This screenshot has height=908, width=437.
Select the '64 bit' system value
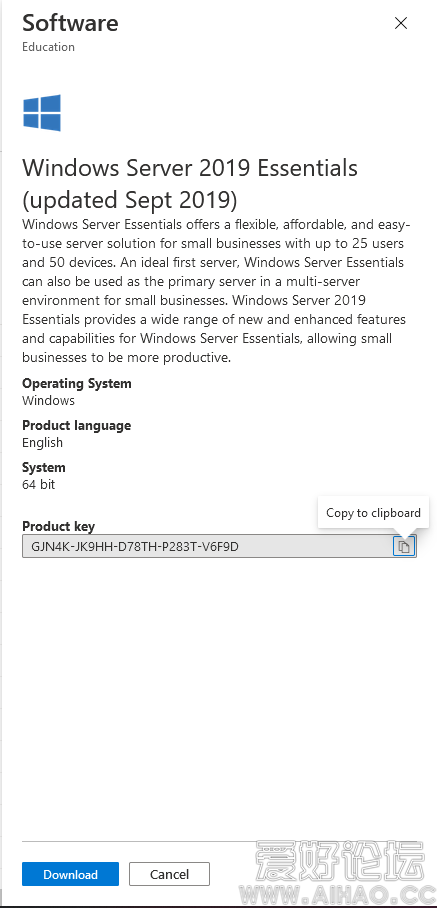click(x=38, y=484)
